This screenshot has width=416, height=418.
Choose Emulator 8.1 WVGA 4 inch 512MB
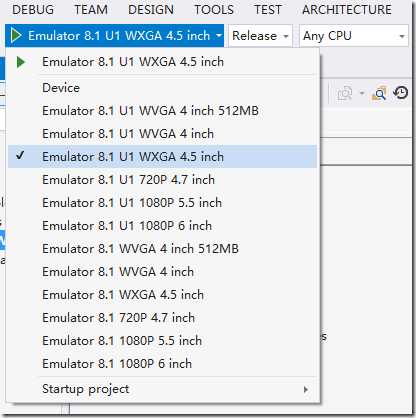(x=162, y=249)
